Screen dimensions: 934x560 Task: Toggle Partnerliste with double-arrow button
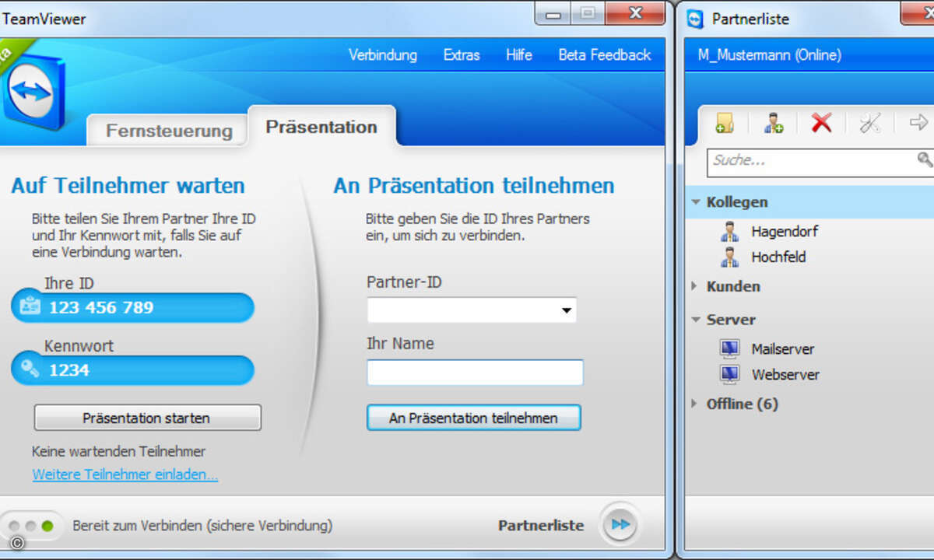click(x=620, y=525)
